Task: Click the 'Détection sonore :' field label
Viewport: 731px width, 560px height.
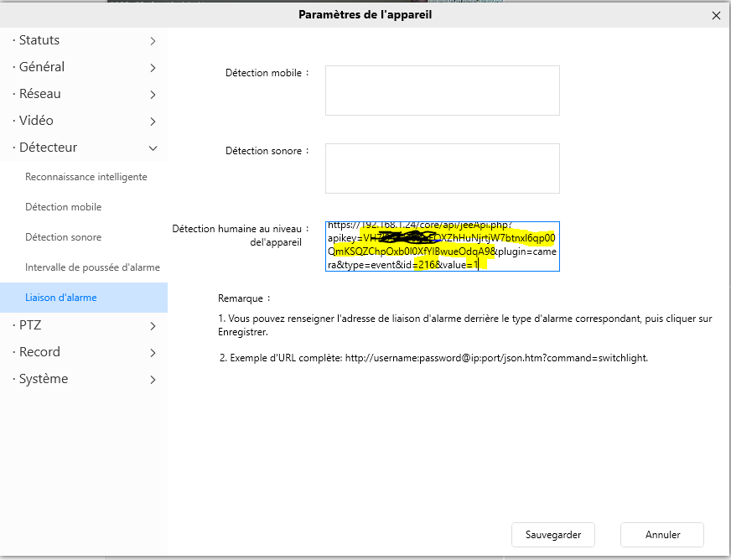Action: pyautogui.click(x=267, y=151)
